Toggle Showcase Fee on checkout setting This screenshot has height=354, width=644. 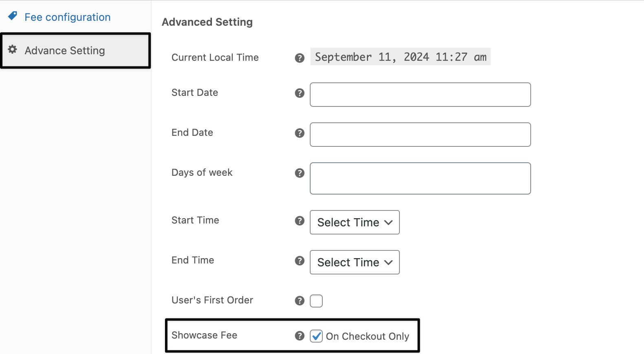tap(316, 336)
